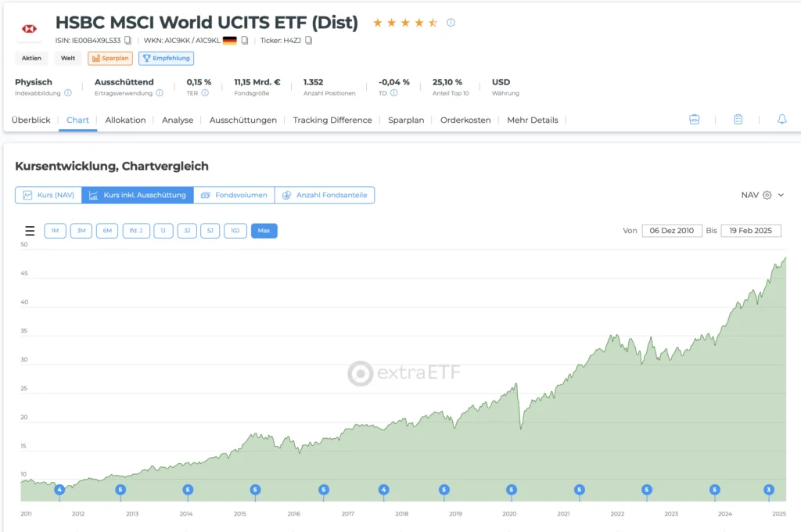The height and width of the screenshot is (532, 801).
Task: Click the orange Sparplan badge
Action: [110, 58]
